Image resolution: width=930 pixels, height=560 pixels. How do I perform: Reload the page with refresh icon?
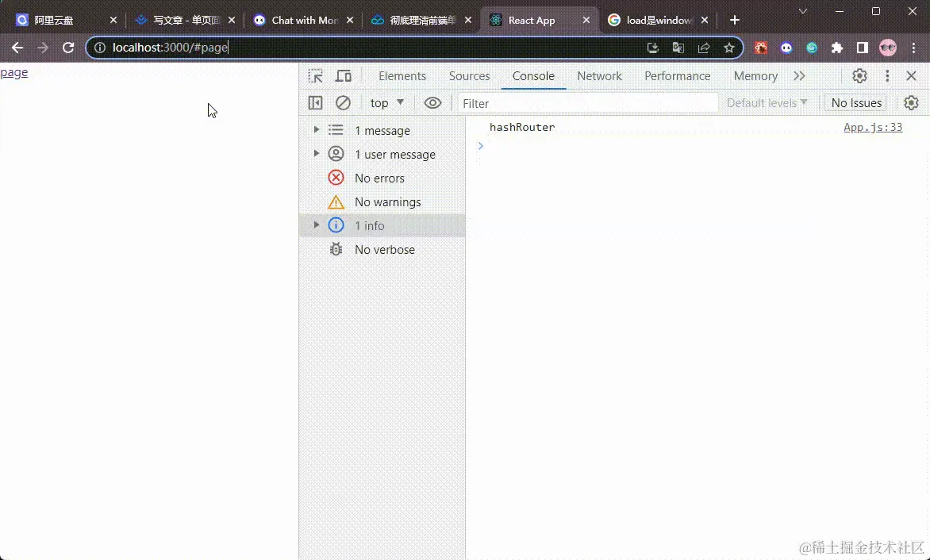click(68, 48)
